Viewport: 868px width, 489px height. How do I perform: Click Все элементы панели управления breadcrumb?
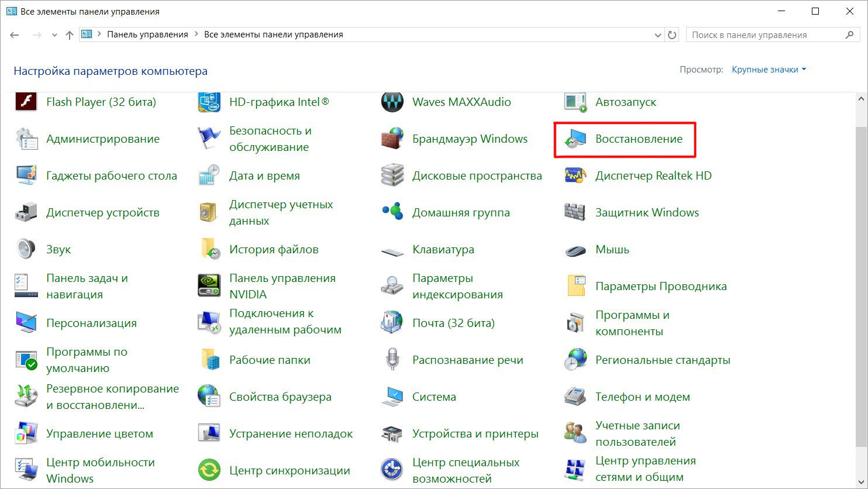point(274,35)
